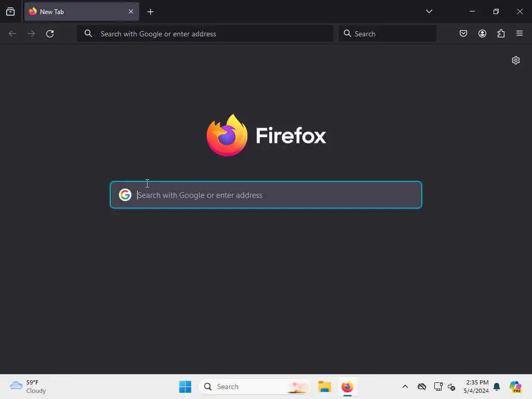532x399 pixels.
Task: Select the New Tab tab
Action: click(x=82, y=11)
